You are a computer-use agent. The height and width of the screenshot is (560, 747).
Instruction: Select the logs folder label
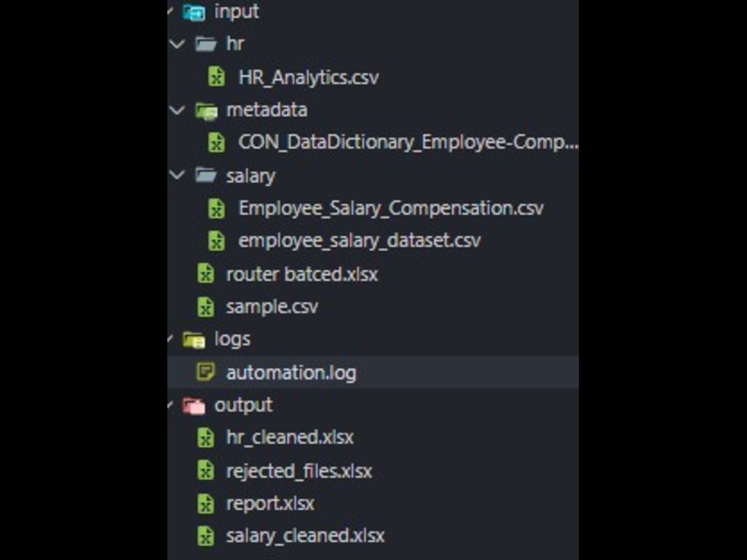tap(232, 340)
